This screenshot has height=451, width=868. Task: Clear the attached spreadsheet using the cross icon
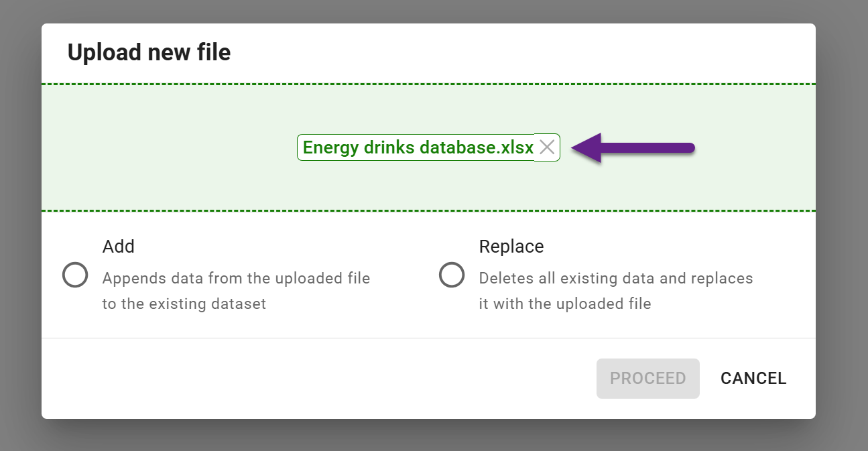(x=547, y=147)
